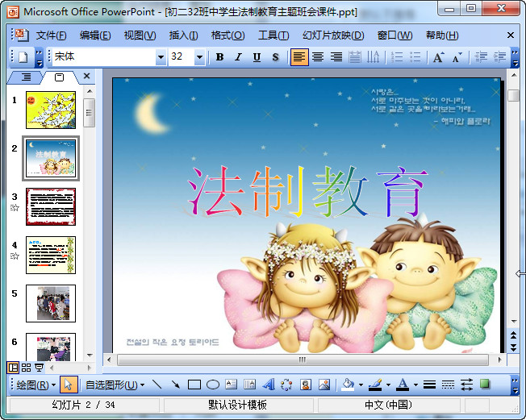Select the Line drawing tool
This screenshot has width=526, height=420.
point(157,385)
